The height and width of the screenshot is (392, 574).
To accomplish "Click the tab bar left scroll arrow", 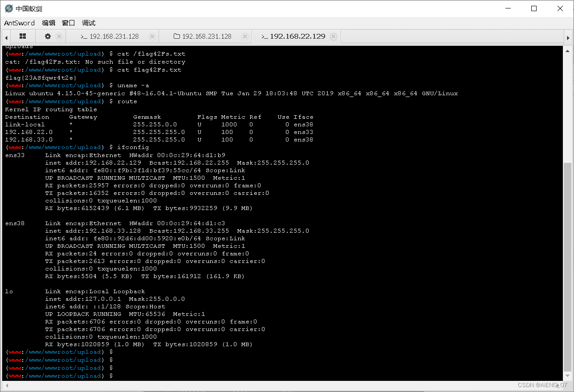I will click(6, 37).
